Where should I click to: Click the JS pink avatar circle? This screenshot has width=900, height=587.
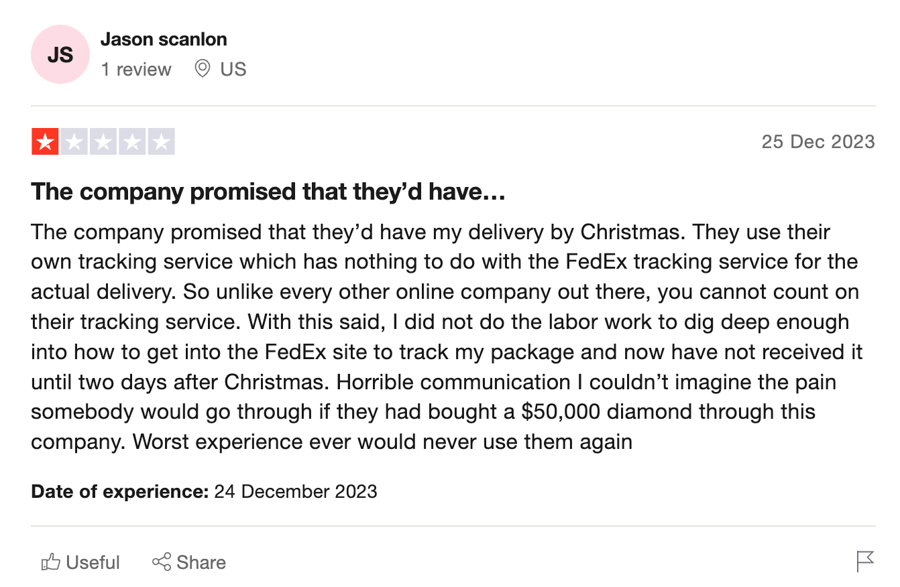click(x=60, y=55)
